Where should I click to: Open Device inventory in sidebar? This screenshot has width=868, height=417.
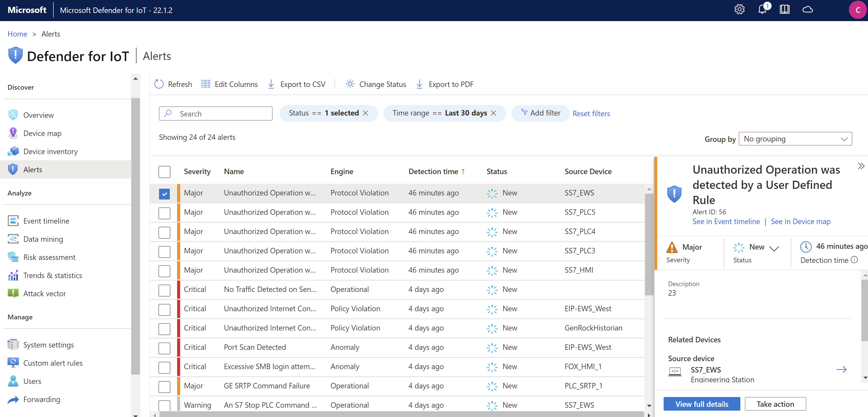pos(50,152)
